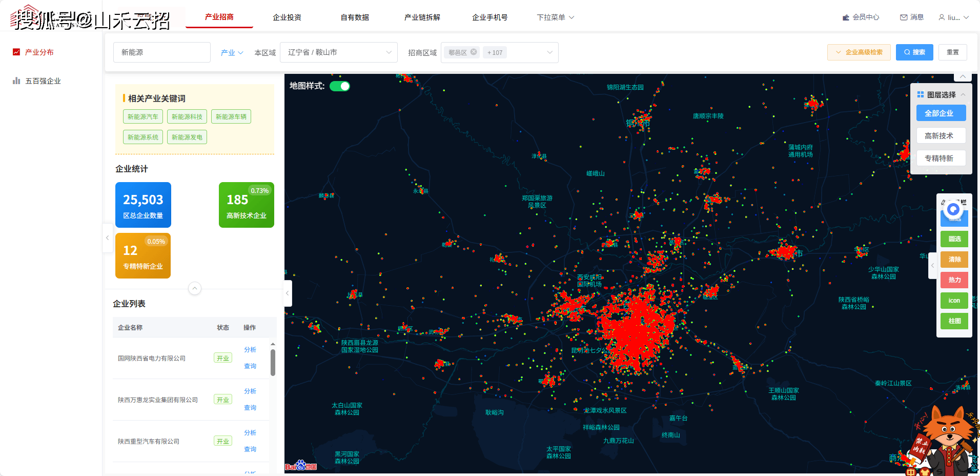Toggle the 地图样式 map style switch

(x=339, y=86)
